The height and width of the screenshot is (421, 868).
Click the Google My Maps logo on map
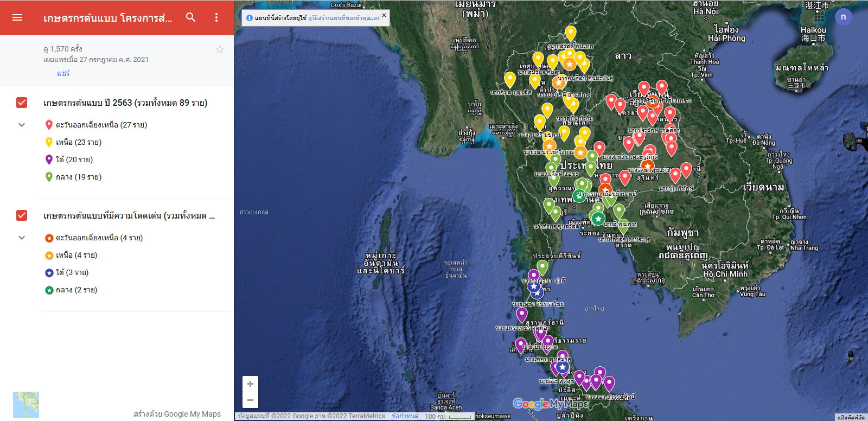[x=550, y=404]
